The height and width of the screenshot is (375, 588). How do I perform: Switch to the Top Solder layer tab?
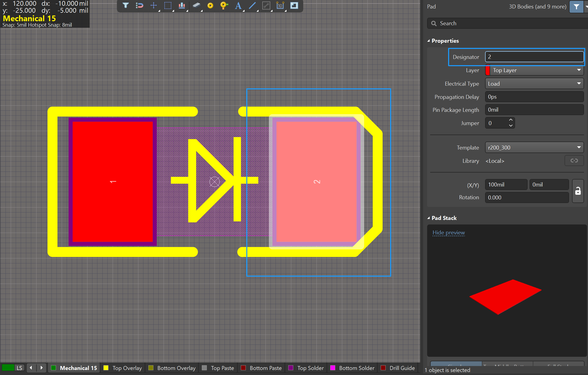point(306,368)
